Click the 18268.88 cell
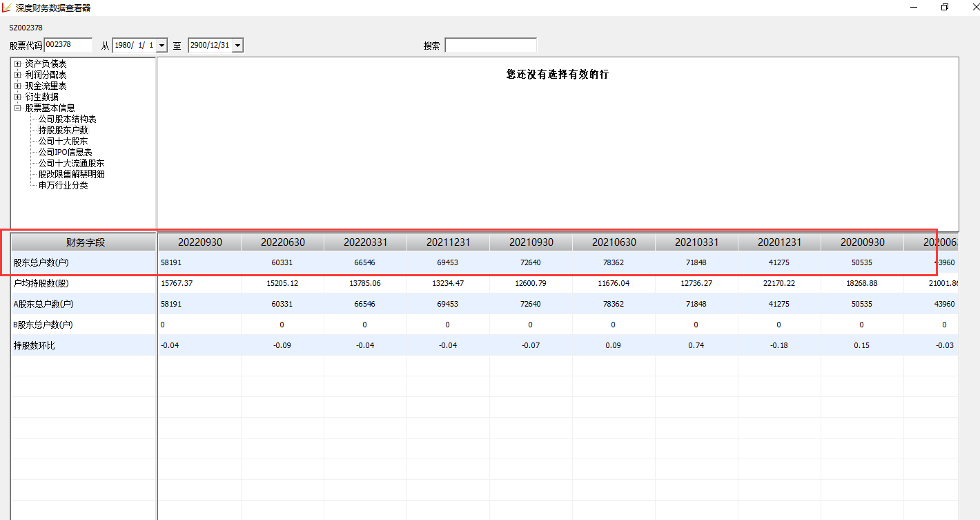This screenshot has height=520, width=980. tap(862, 283)
